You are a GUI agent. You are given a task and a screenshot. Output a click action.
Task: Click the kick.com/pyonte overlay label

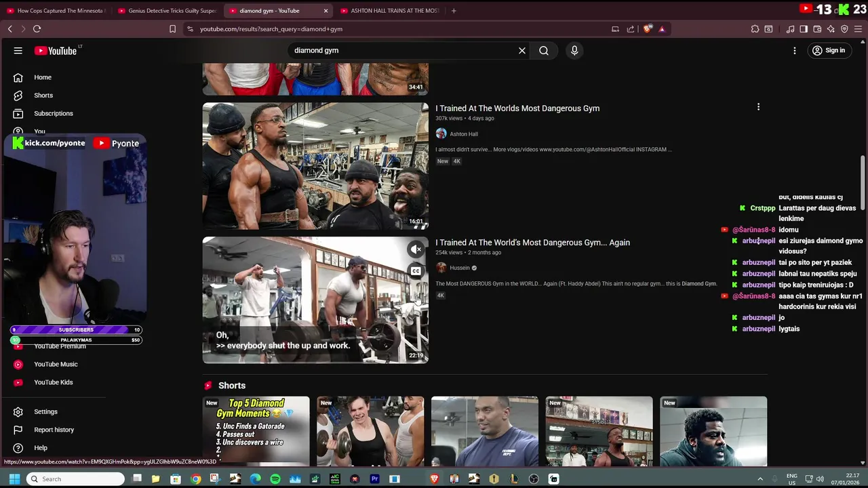pos(50,143)
